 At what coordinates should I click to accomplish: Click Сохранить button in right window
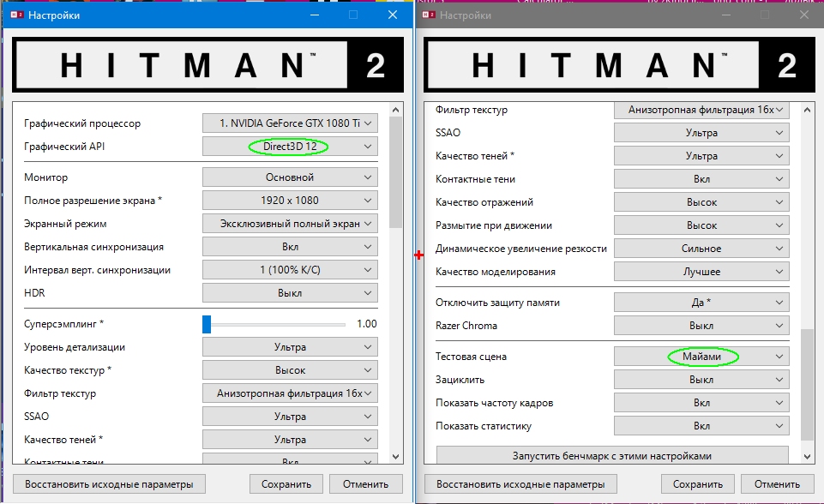coord(698,484)
